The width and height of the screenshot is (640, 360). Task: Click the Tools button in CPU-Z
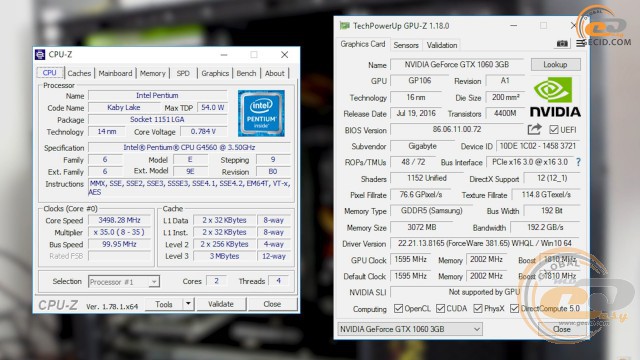tap(164, 304)
